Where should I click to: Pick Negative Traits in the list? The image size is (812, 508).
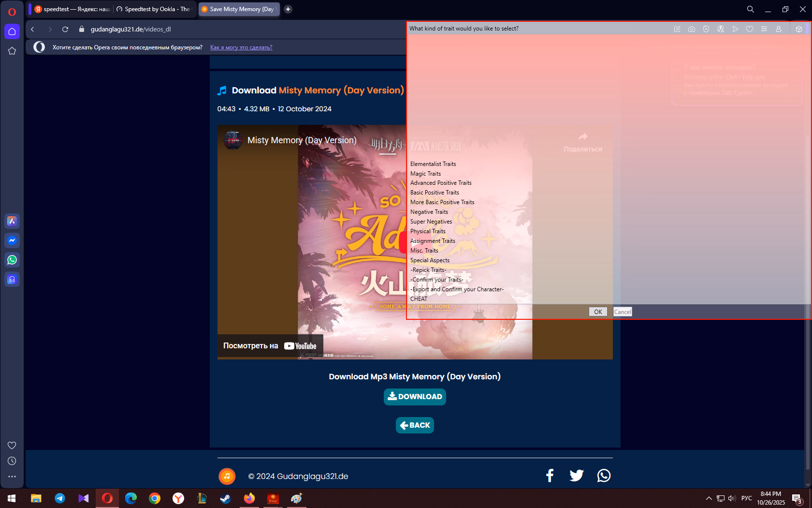[429, 212]
